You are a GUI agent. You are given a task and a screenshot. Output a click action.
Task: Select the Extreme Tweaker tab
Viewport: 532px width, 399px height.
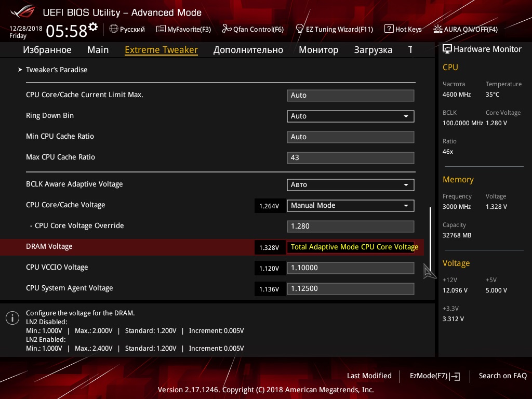(161, 50)
